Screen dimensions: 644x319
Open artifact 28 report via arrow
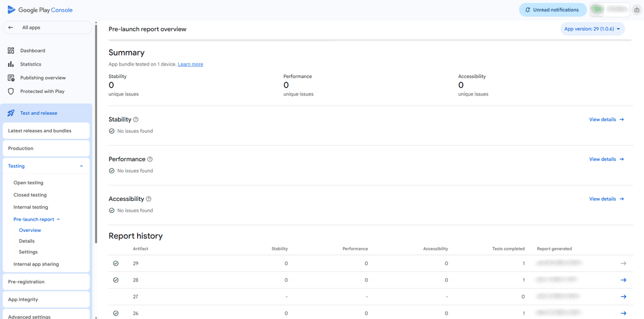(x=623, y=280)
